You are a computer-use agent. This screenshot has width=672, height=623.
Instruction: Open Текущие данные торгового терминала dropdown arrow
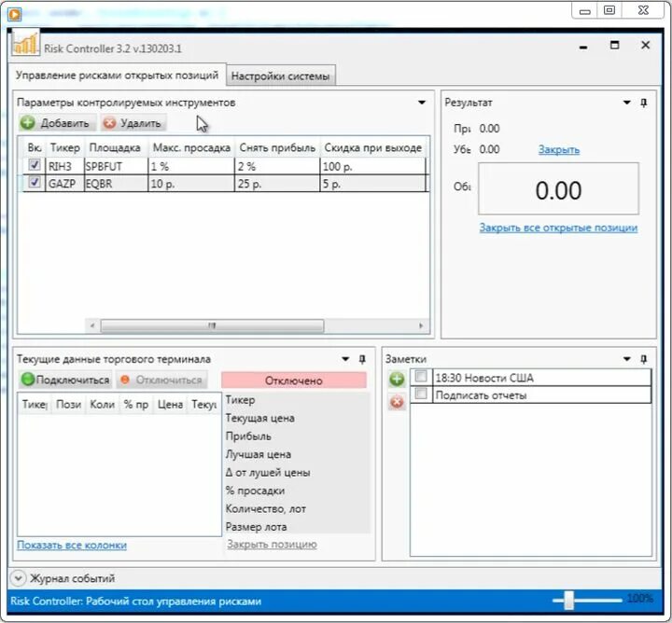[345, 359]
